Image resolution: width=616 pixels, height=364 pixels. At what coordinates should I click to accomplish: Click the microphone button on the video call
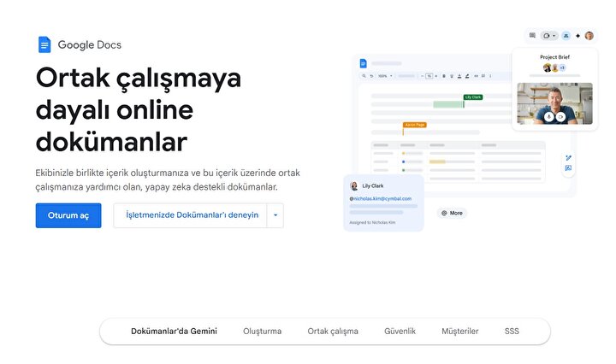click(549, 117)
